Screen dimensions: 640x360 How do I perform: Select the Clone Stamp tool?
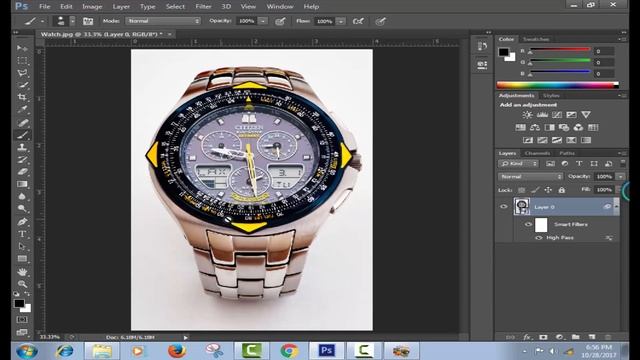(22, 147)
